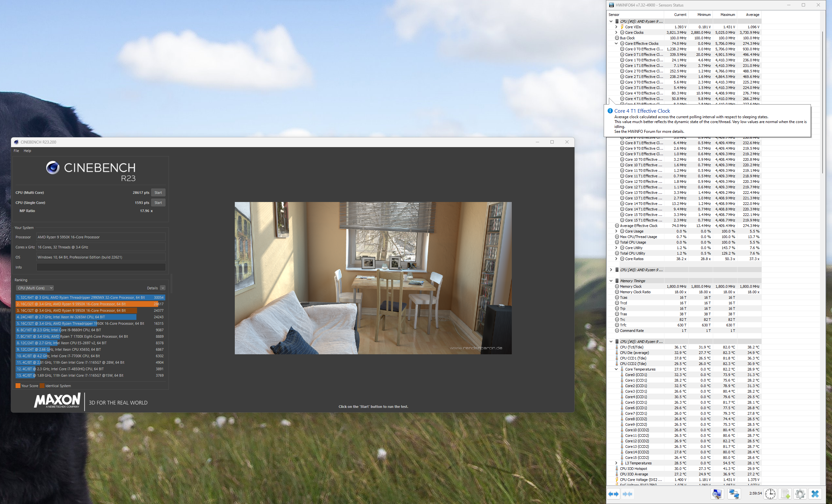Click the thermometer beside CPU IOD Hotspot
Viewport: 832px width, 504px height.
617,469
